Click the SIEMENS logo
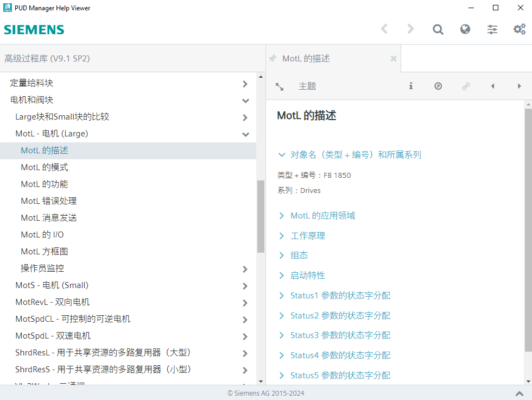 [34, 29]
